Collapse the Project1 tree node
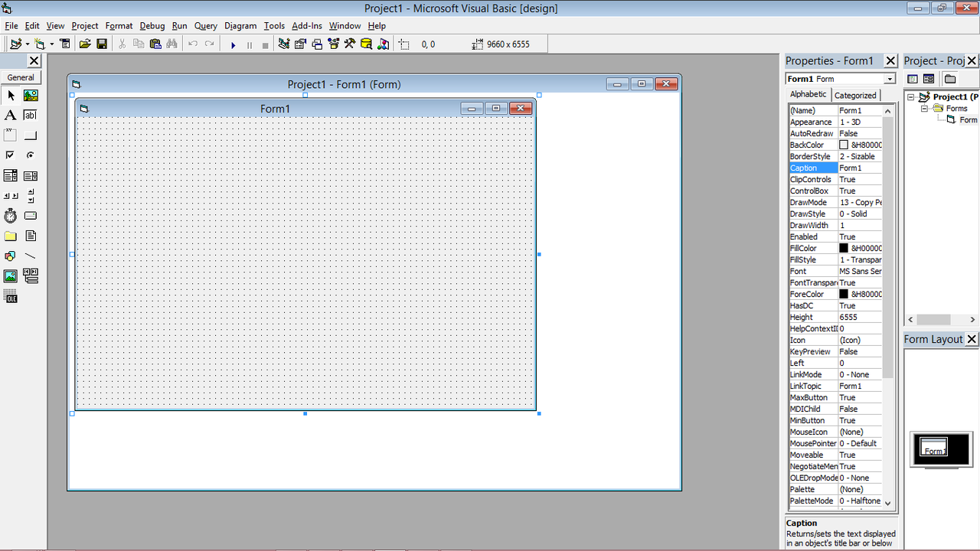The image size is (980, 551). coord(911,97)
